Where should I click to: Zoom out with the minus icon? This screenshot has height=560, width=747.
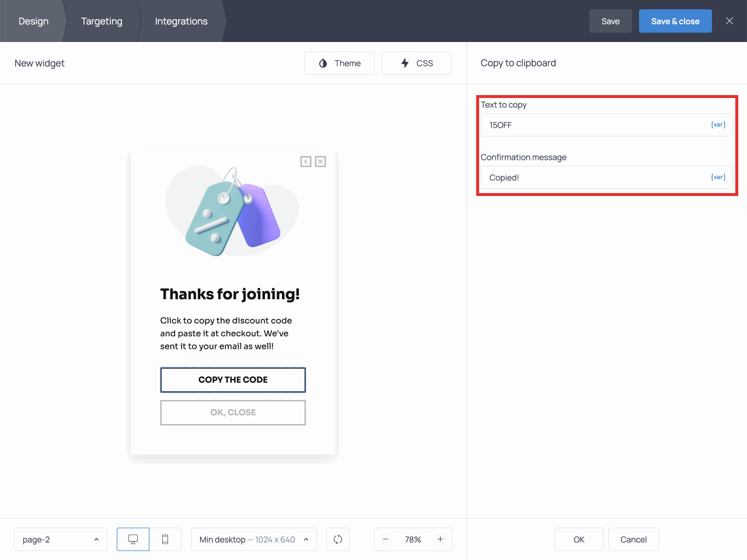point(386,540)
